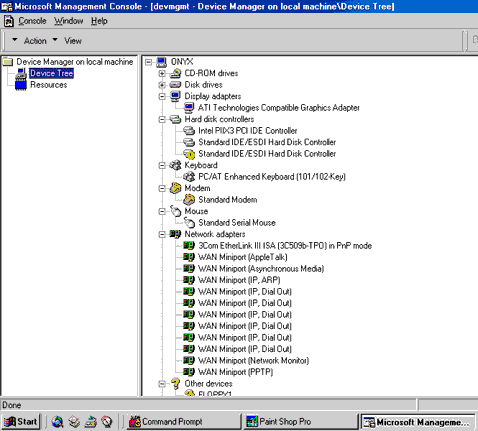Click the Resources chip icon
This screenshot has height=431, width=478.
point(21,85)
